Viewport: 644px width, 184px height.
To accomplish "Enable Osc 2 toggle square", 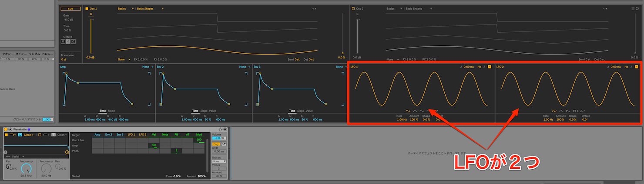I will coord(353,9).
